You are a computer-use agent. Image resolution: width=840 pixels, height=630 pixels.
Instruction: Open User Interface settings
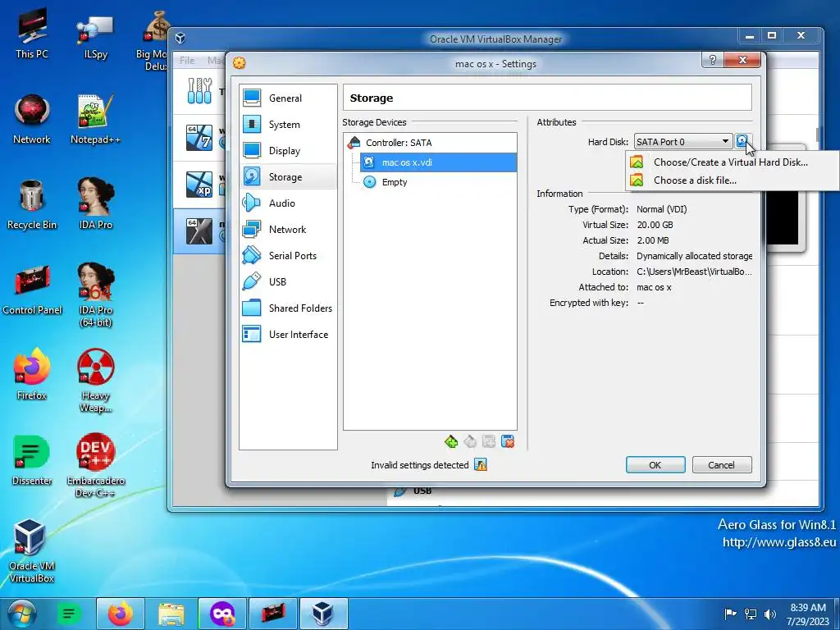pos(288,335)
